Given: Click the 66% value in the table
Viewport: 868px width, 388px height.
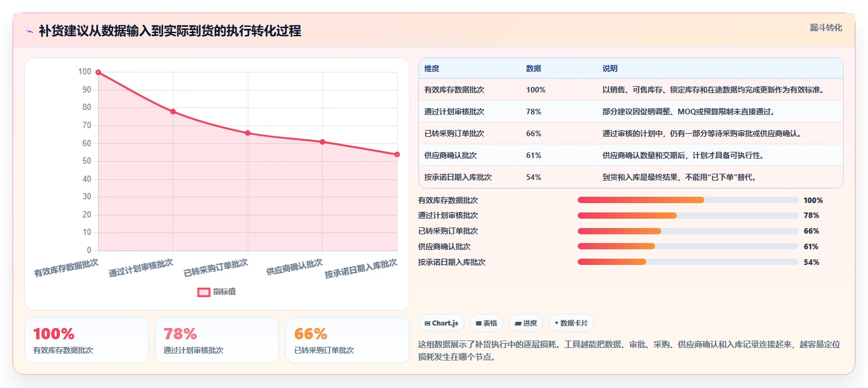Looking at the screenshot, I should pos(534,134).
